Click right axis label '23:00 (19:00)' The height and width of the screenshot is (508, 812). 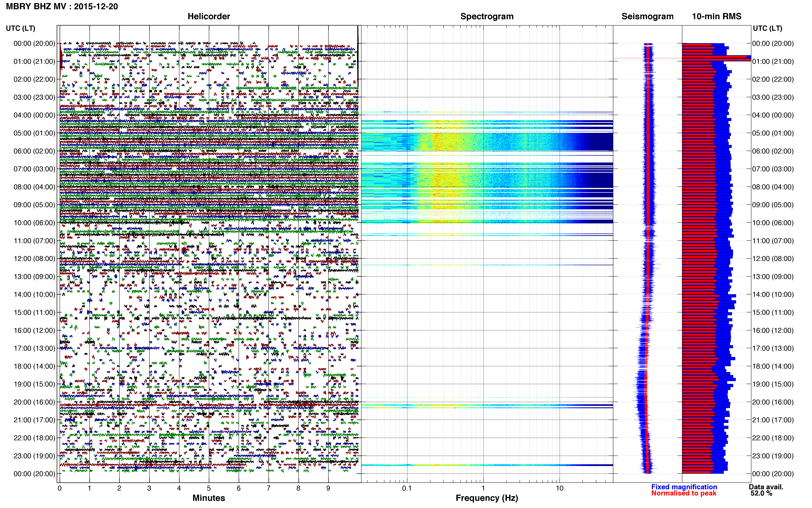773,456
